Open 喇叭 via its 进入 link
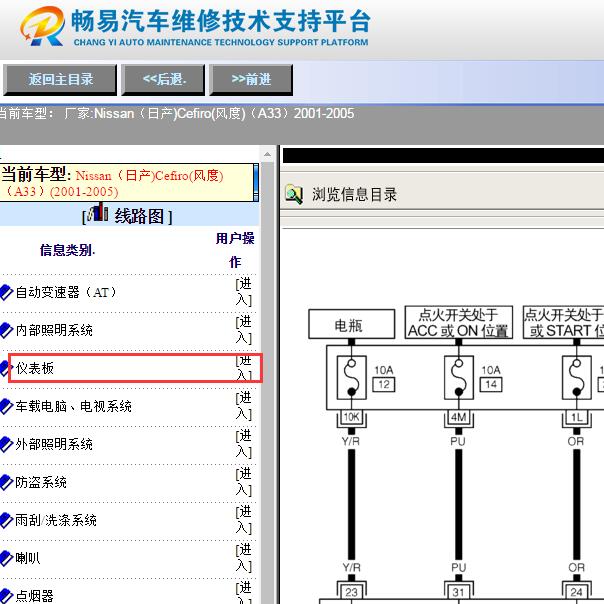Screen dimensions: 604x604 click(x=244, y=557)
